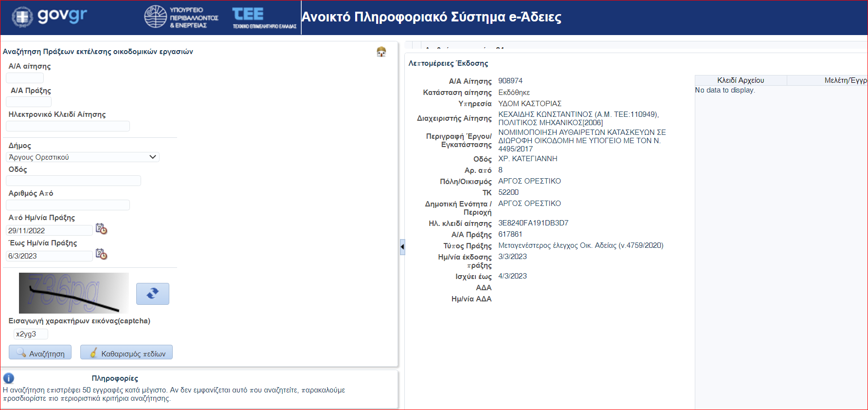Refresh the captcha image

153,294
